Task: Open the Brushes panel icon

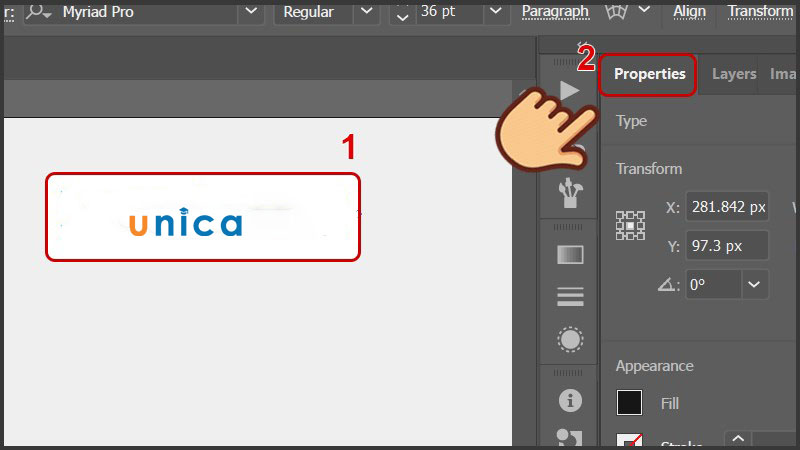Action: 570,193
